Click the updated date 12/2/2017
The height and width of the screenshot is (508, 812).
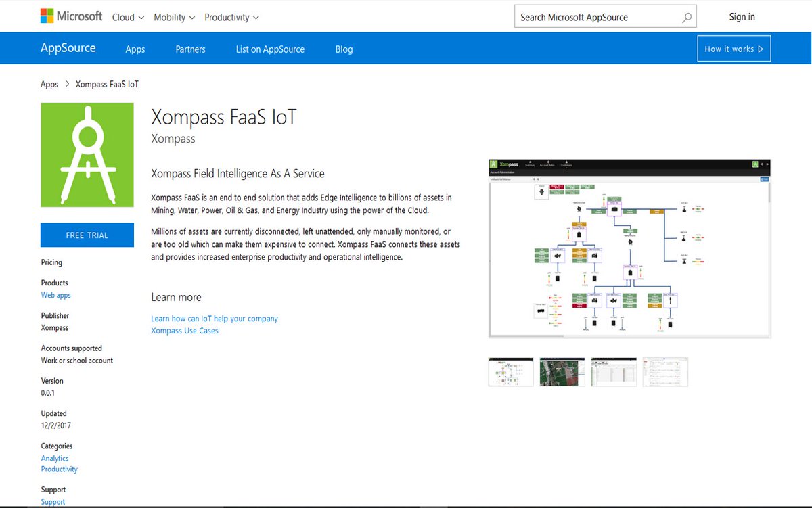55,425
